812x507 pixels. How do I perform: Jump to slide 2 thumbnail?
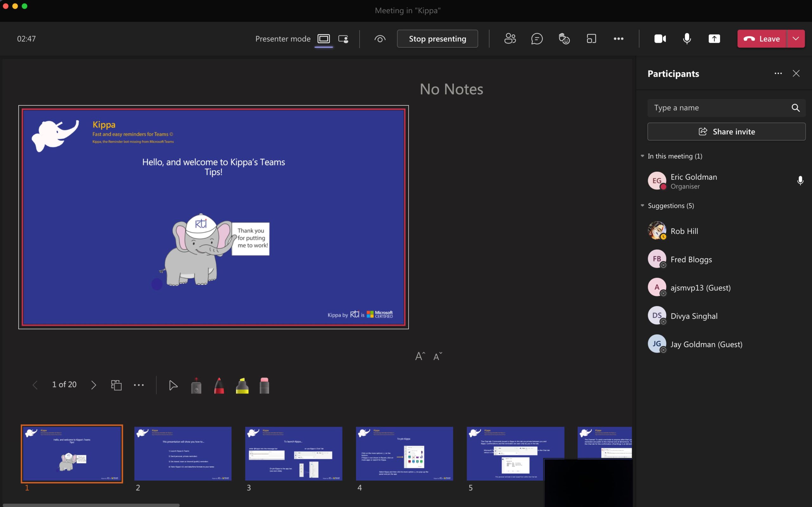point(183,454)
